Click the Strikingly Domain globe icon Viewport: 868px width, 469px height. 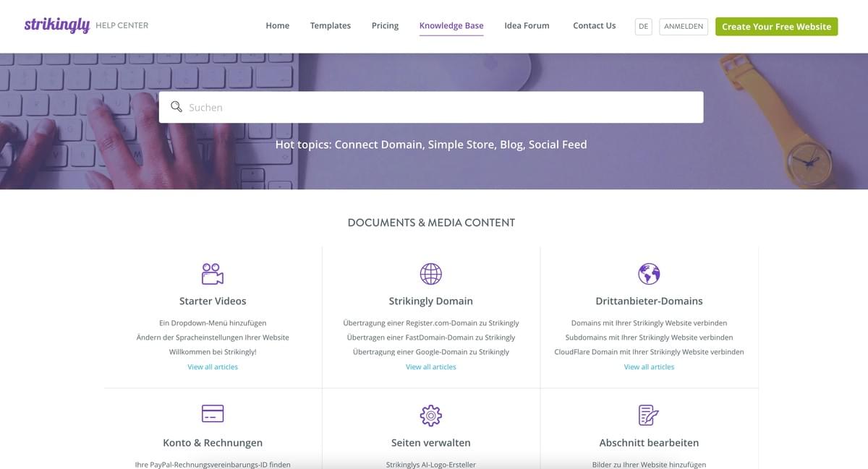coord(431,274)
